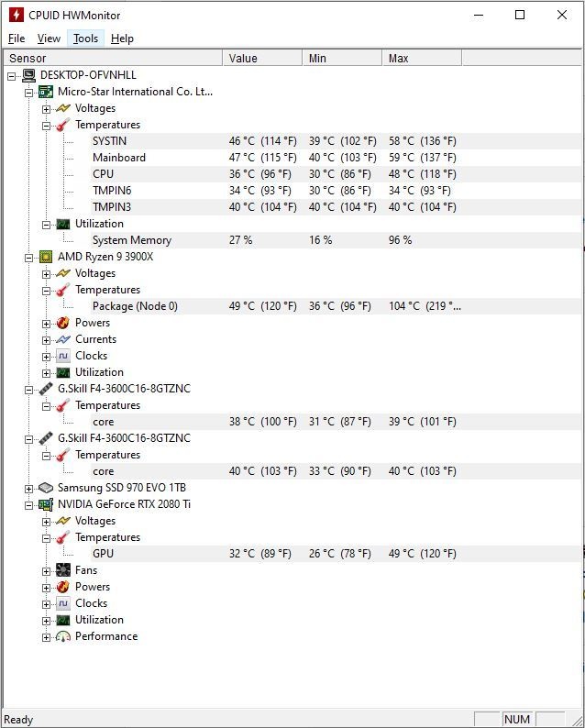Click the first G.Skill memory stick icon
Viewport: 585px width, 728px height.
46,389
